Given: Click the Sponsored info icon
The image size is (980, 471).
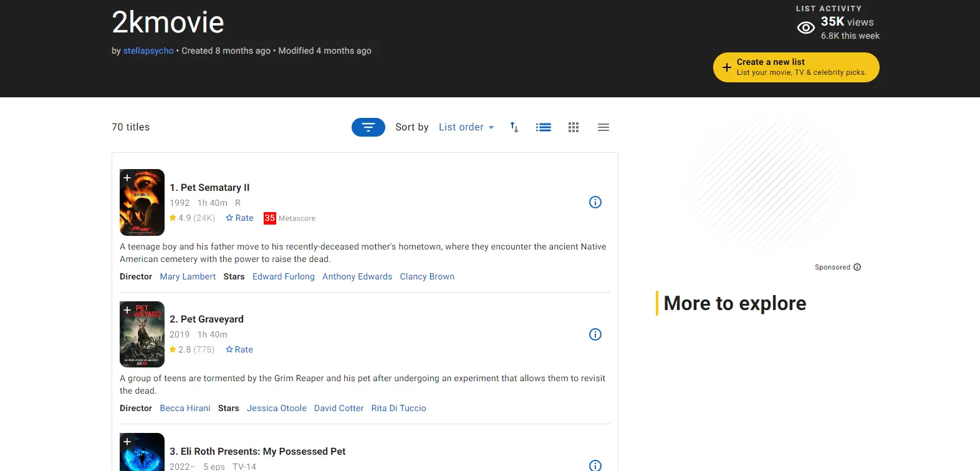Looking at the screenshot, I should (x=857, y=267).
